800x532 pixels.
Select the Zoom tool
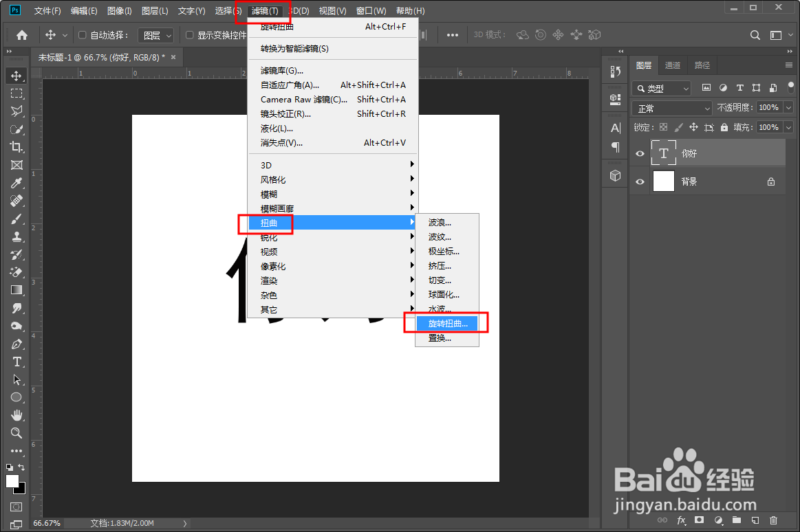[x=17, y=433]
